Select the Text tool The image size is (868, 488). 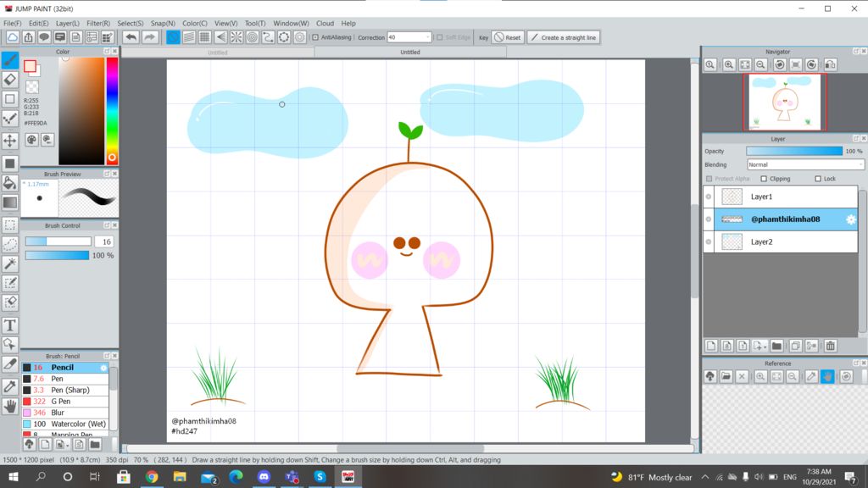(x=10, y=325)
